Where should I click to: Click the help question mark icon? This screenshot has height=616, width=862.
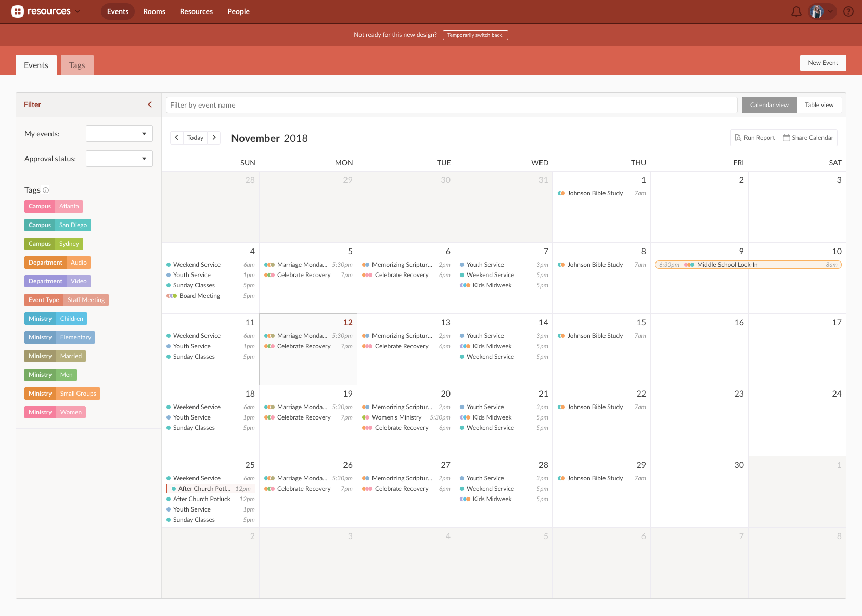click(848, 11)
